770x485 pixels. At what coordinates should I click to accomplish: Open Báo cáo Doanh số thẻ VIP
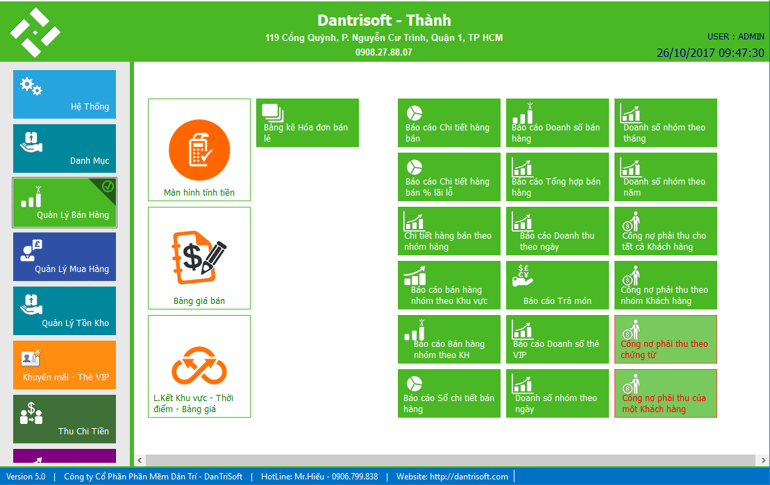tap(557, 339)
